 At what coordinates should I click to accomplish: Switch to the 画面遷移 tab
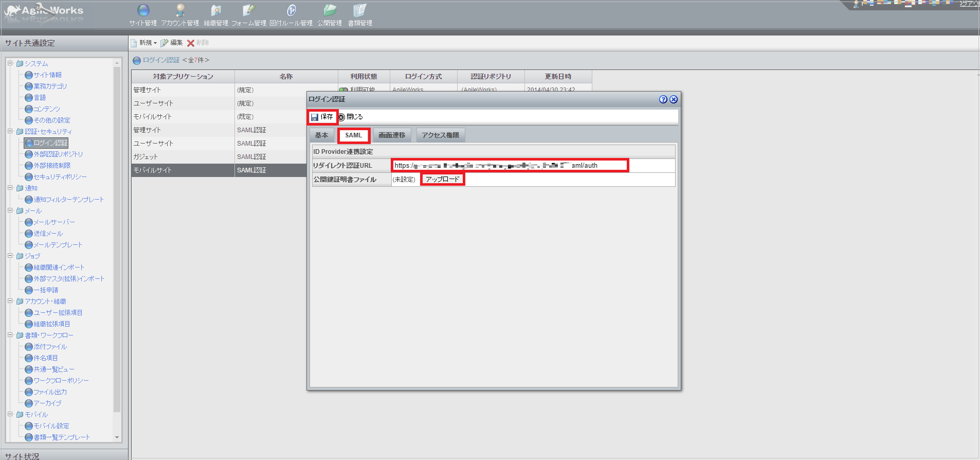point(392,135)
